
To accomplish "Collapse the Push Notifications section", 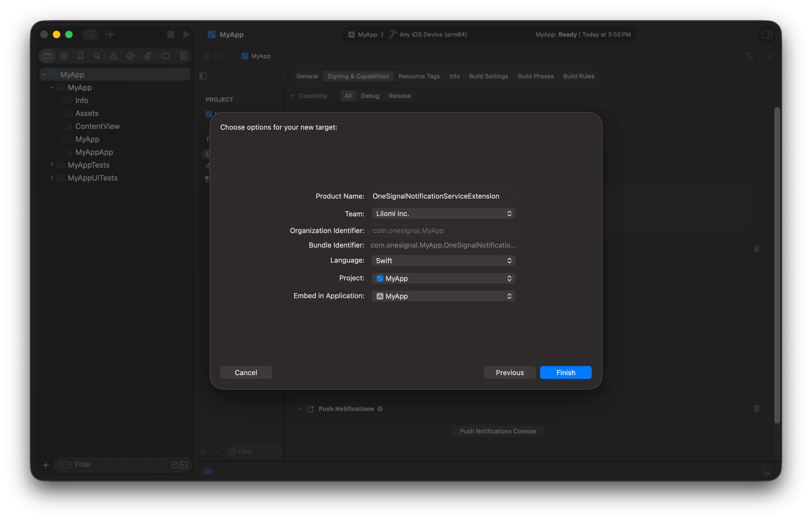I will (300, 408).
